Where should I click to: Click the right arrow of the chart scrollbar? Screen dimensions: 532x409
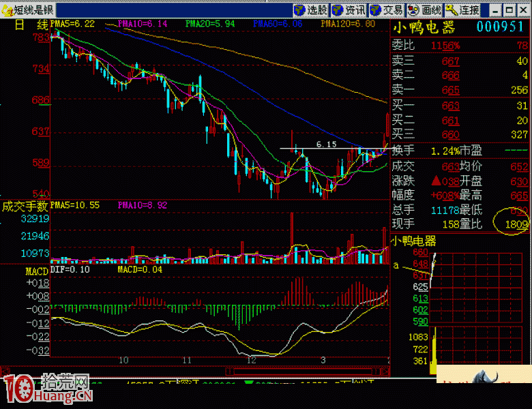[x=385, y=372]
